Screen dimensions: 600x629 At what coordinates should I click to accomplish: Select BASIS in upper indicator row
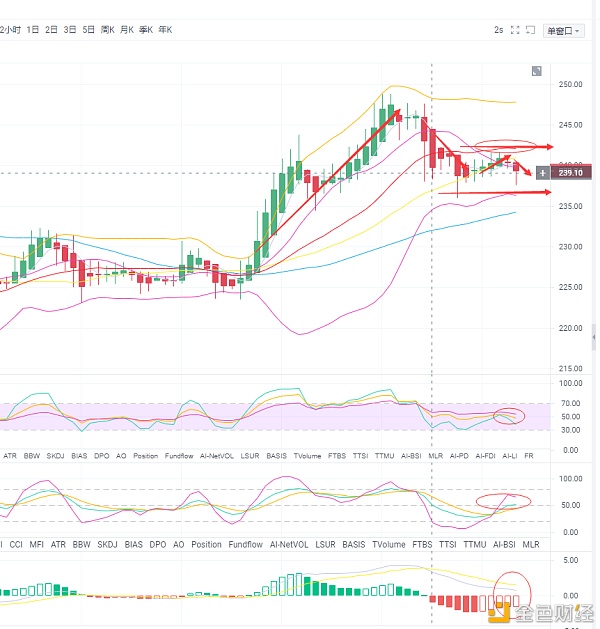[276, 456]
